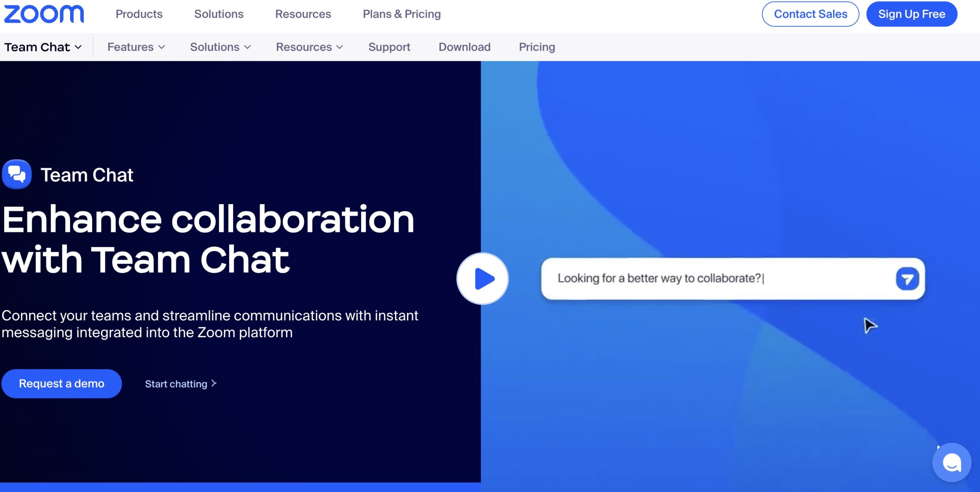
Task: Expand the Solutions dropdown in subnav
Action: click(220, 47)
